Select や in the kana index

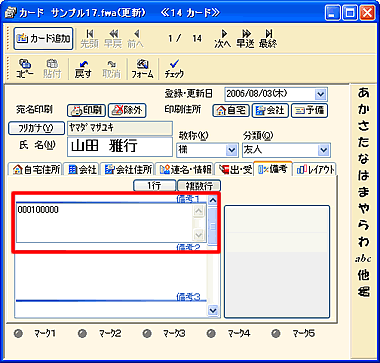tap(363, 208)
